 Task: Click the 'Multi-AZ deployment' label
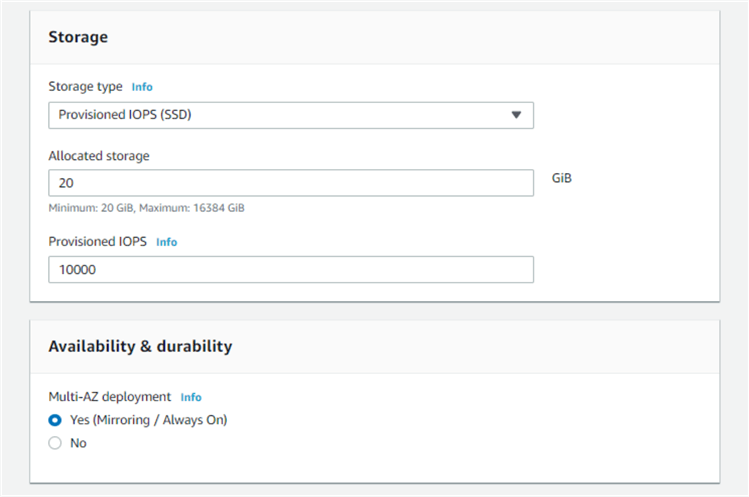[110, 397]
